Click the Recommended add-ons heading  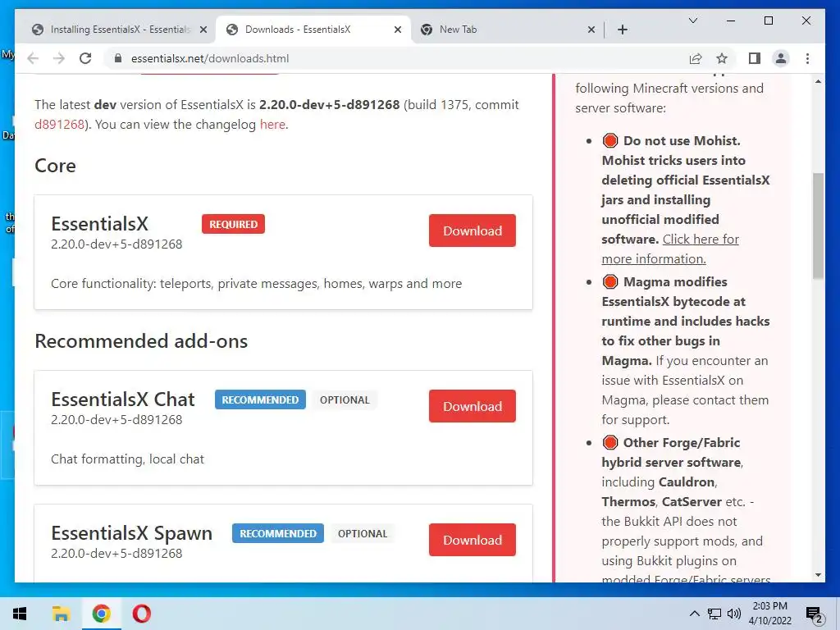141,340
